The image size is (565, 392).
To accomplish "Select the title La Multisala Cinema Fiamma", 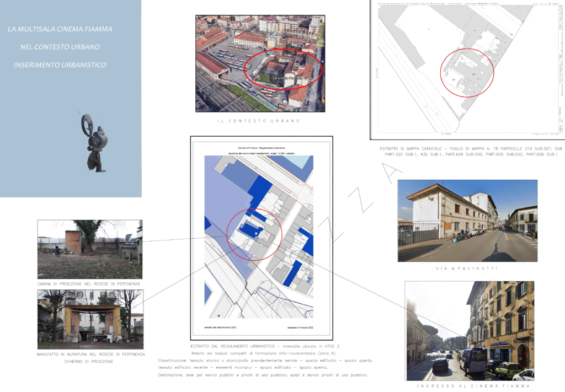I will pyautogui.click(x=60, y=29).
